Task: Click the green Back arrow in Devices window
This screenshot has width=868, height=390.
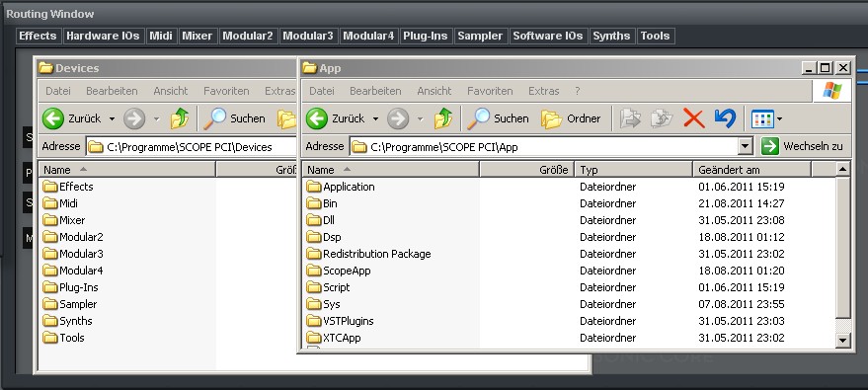Action: 53,118
